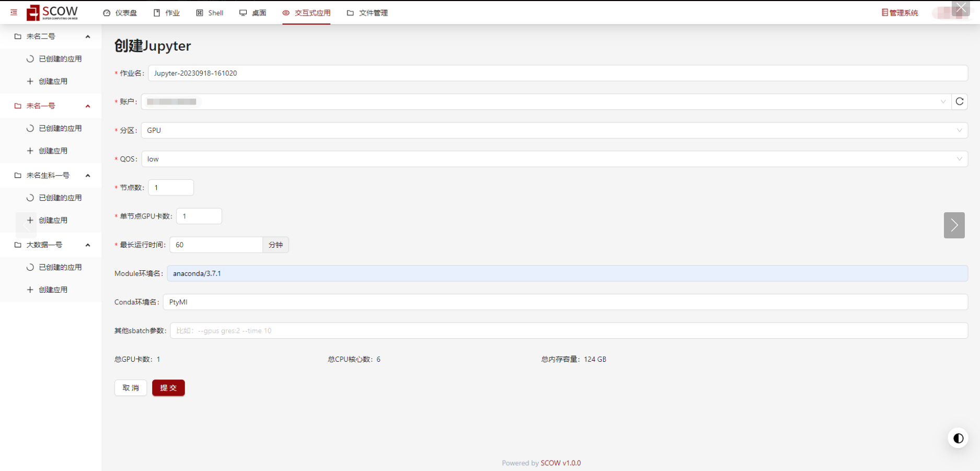Click the folder icon beside 未名生科一号

click(x=18, y=176)
